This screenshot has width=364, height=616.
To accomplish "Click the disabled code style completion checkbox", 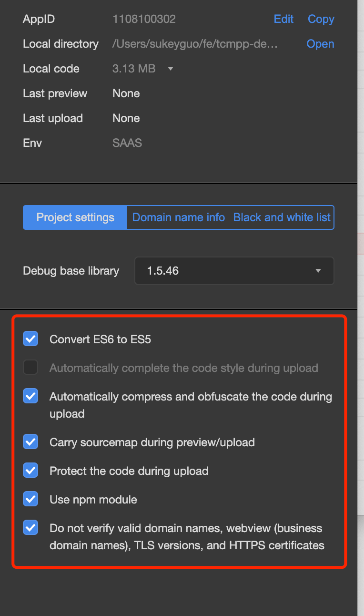I will pos(30,368).
